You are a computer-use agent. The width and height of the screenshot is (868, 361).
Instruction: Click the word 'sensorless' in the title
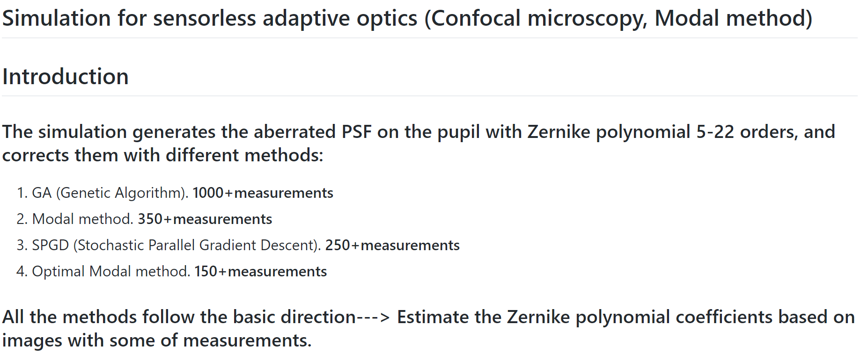205,19
